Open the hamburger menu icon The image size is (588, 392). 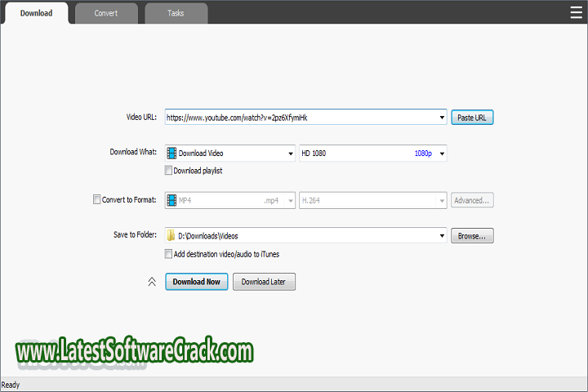click(x=575, y=12)
